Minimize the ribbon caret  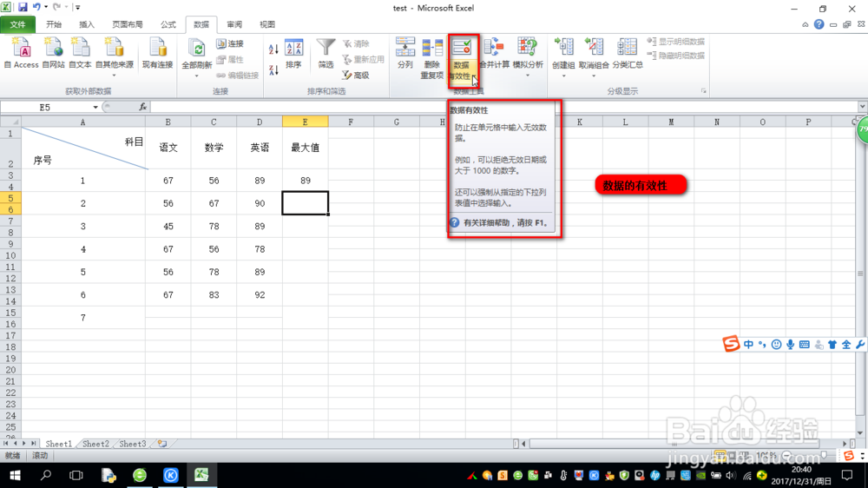pos(805,24)
